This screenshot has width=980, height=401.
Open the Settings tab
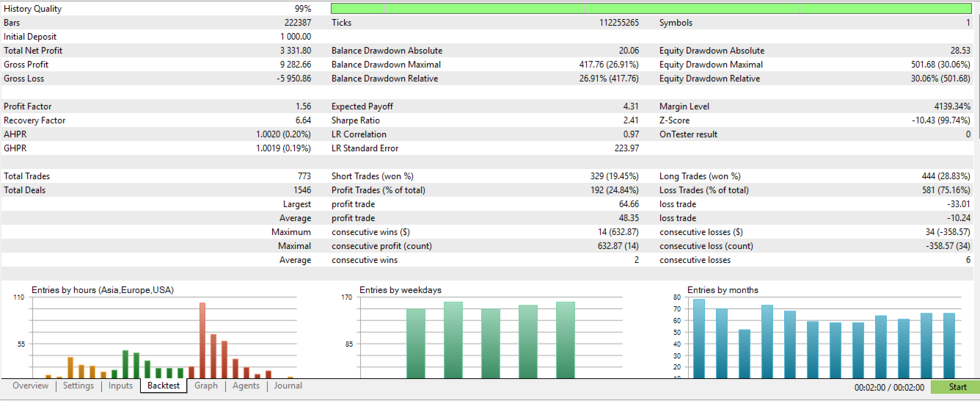(x=78, y=386)
